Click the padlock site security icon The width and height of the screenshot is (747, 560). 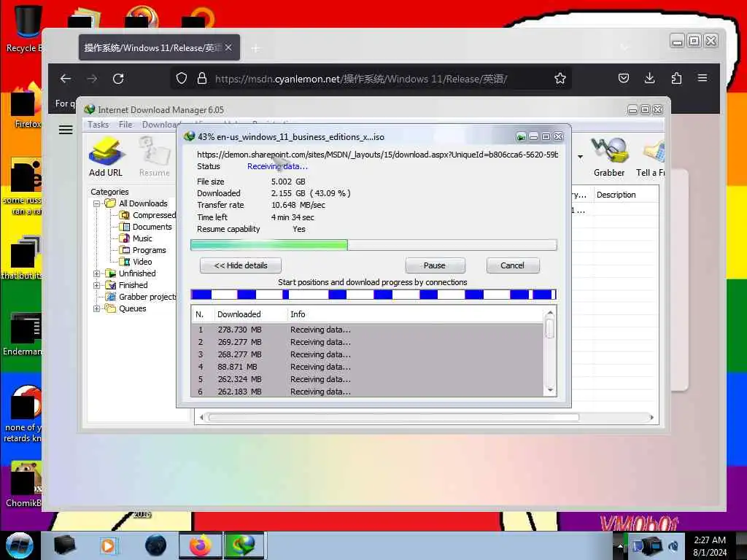202,79
